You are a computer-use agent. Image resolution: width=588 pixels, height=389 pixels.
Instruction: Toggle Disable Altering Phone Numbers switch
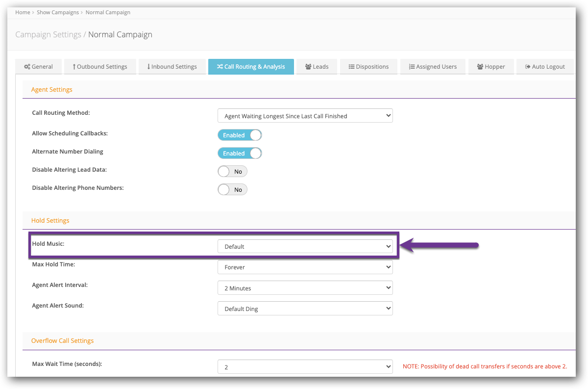pyautogui.click(x=232, y=190)
